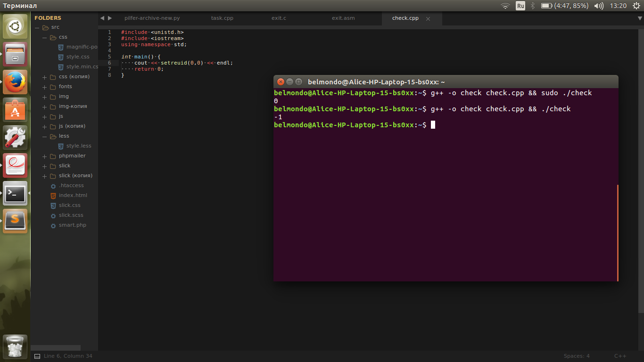Expand the img-копия folder
The height and width of the screenshot is (362, 644).
[x=44, y=107]
